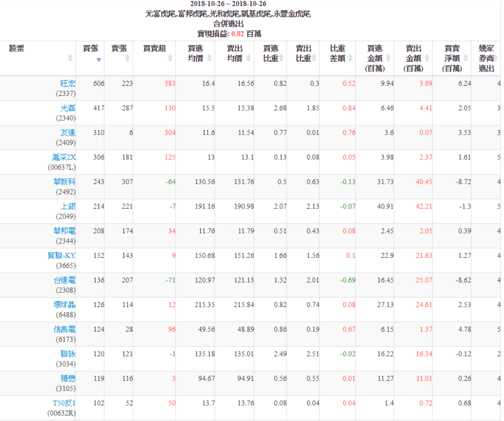The width and height of the screenshot is (504, 421).
Task: Open the 滬深2X stock link
Action: tap(64, 157)
